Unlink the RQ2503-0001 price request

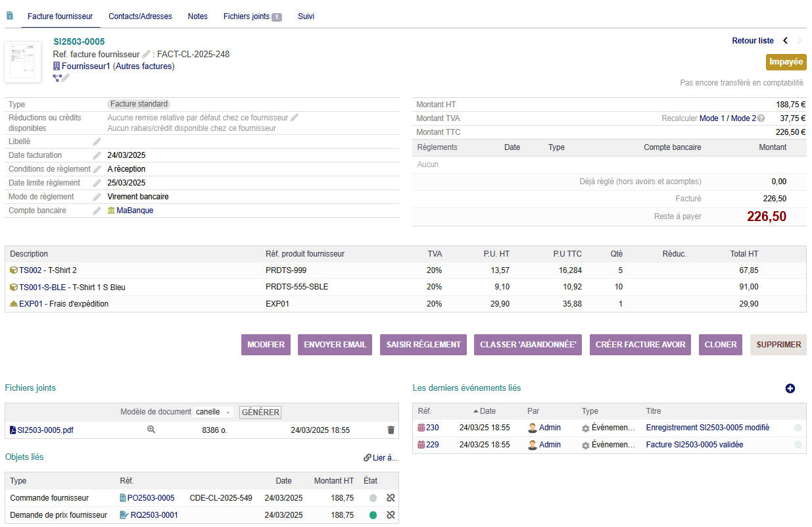coord(391,515)
